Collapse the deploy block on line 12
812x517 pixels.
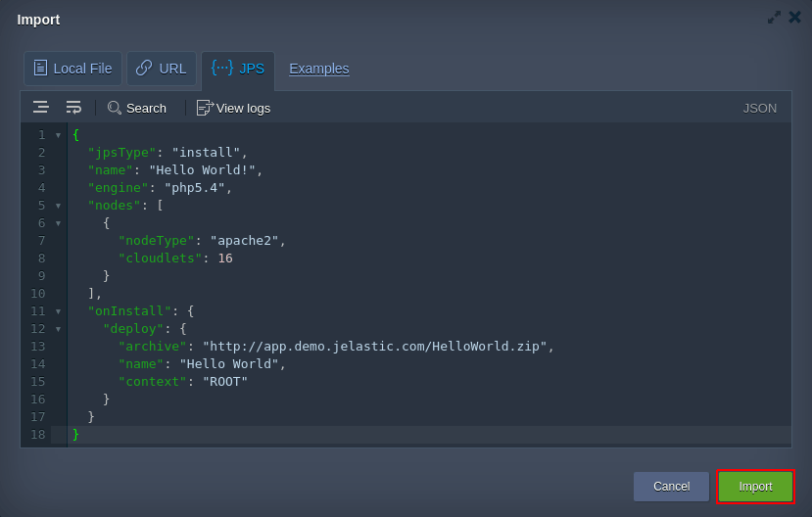click(58, 329)
